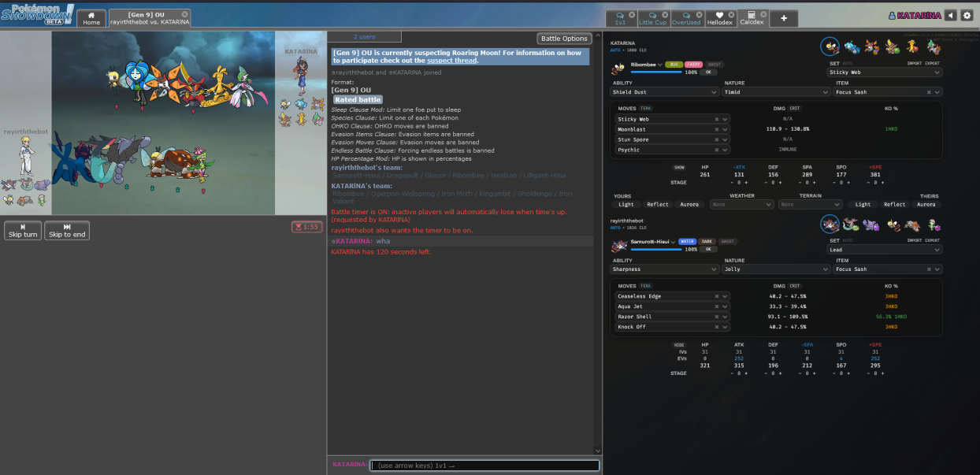The height and width of the screenshot is (475, 980).
Task: Open the Terrain dropdown
Action: 810,204
